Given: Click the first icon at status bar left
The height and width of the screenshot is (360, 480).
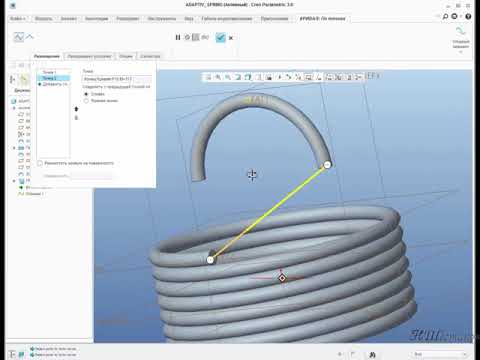Looking at the screenshot, I should (12, 354).
